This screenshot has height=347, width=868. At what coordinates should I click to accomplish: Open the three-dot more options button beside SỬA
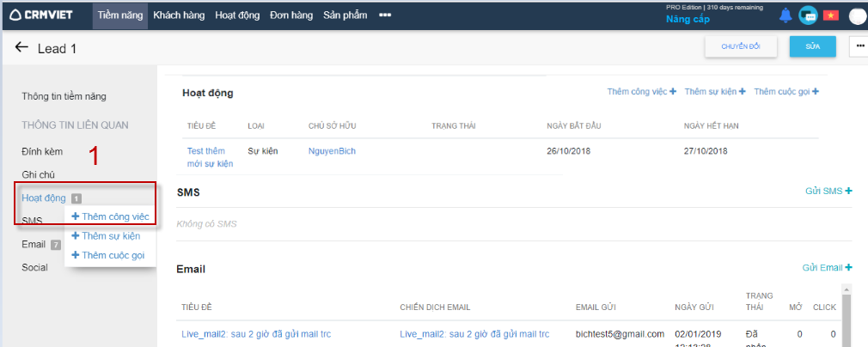(859, 46)
